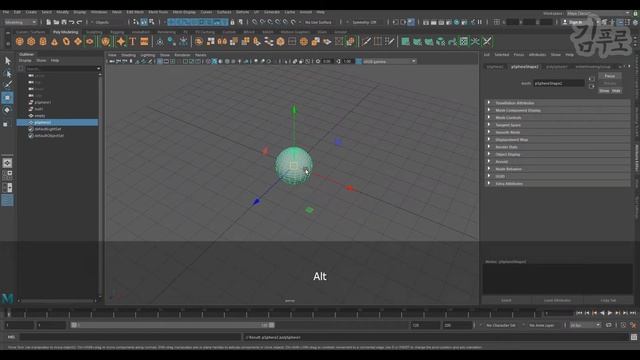Click the Hide button in Attribute Editor

616,91
